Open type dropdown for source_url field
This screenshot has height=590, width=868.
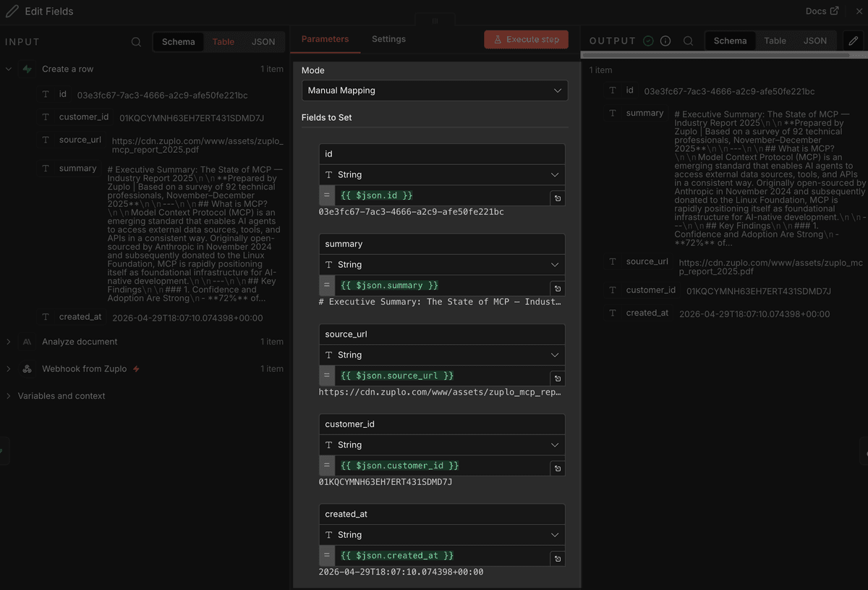[x=442, y=355]
